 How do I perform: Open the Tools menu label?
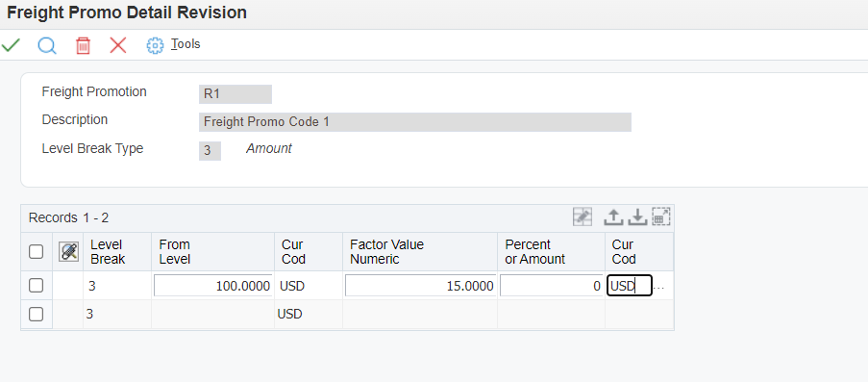(186, 44)
